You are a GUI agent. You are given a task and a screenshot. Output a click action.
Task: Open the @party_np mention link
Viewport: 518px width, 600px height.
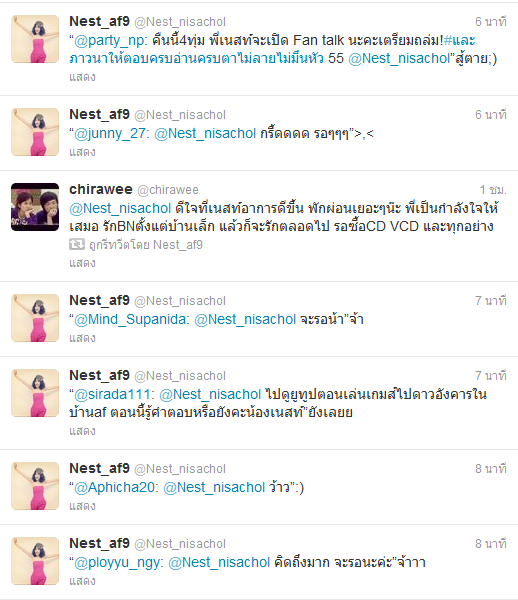tap(109, 41)
